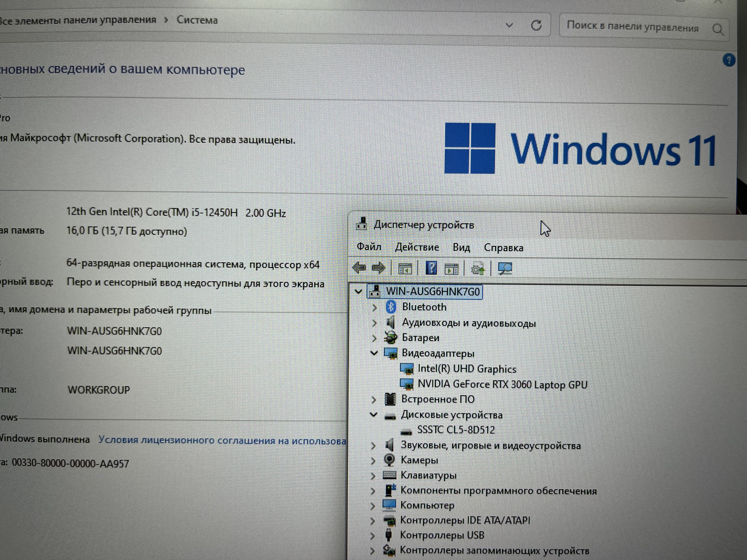Open the Справка menu
747x560 pixels.
click(x=503, y=248)
